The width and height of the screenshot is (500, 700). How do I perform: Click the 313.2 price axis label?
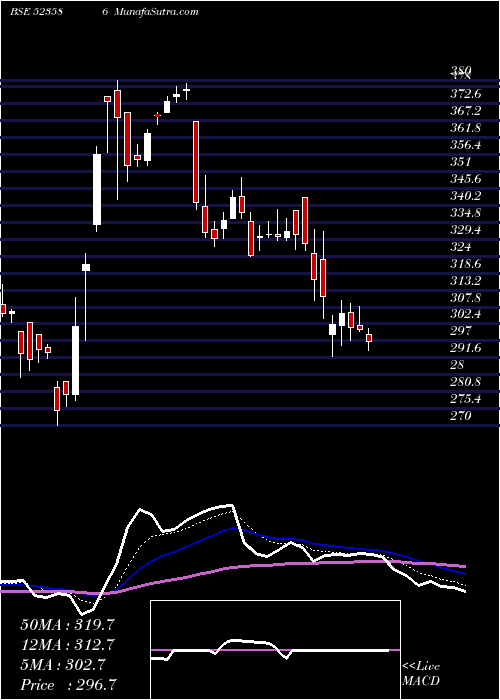point(465,281)
